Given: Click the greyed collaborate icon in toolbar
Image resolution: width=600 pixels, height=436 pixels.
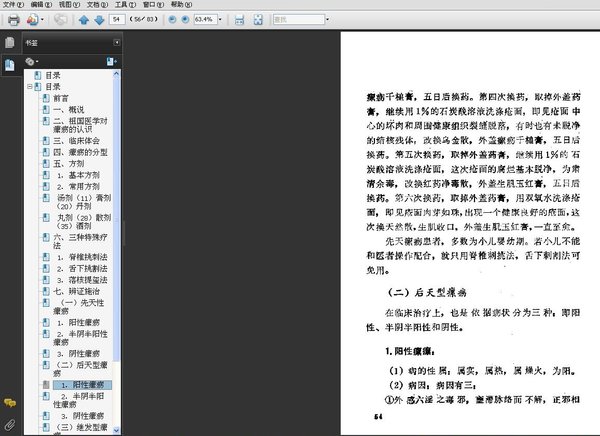Looking at the screenshot, I should 60,20.
